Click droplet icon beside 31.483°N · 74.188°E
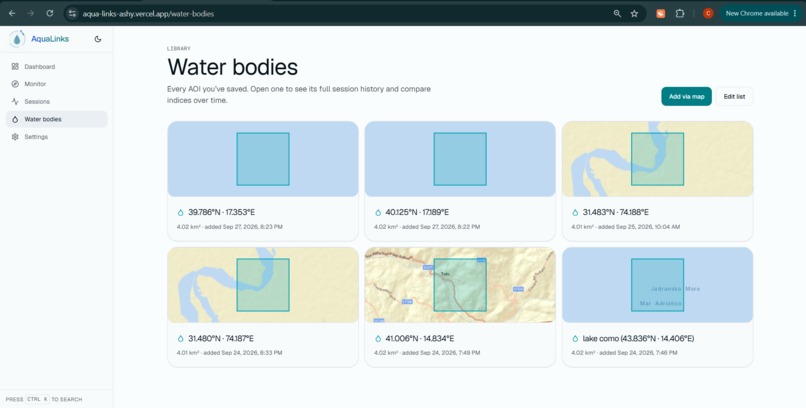The height and width of the screenshot is (408, 806). pyautogui.click(x=575, y=213)
